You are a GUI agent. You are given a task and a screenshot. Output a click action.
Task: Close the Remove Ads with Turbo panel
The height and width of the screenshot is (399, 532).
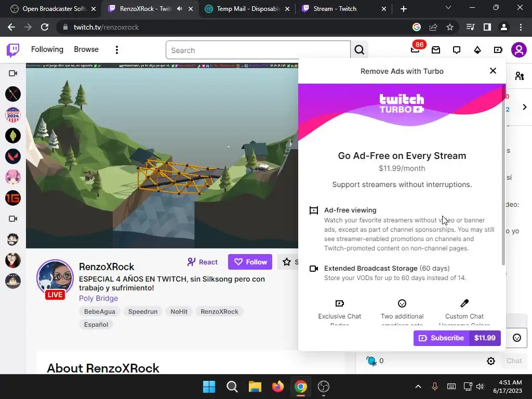(493, 71)
